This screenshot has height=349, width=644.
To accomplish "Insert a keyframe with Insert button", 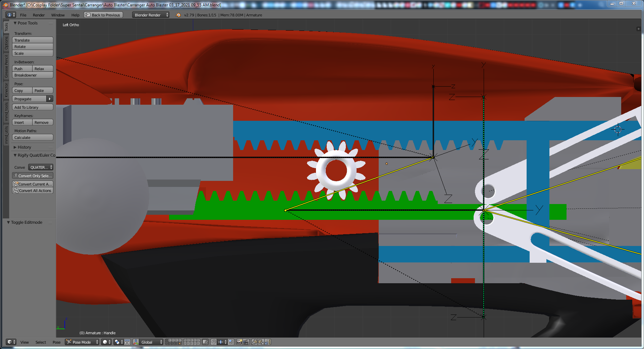I will (x=22, y=122).
